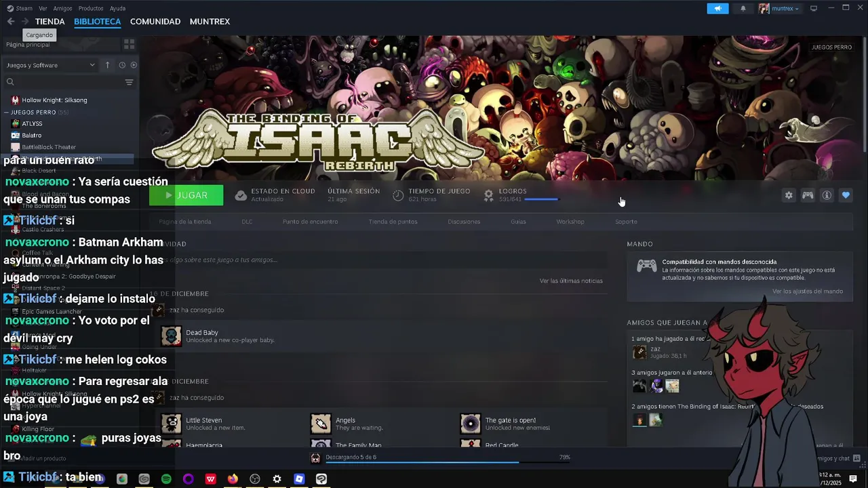Open Dead Baby achievement icon
The image size is (868, 488).
click(x=171, y=336)
